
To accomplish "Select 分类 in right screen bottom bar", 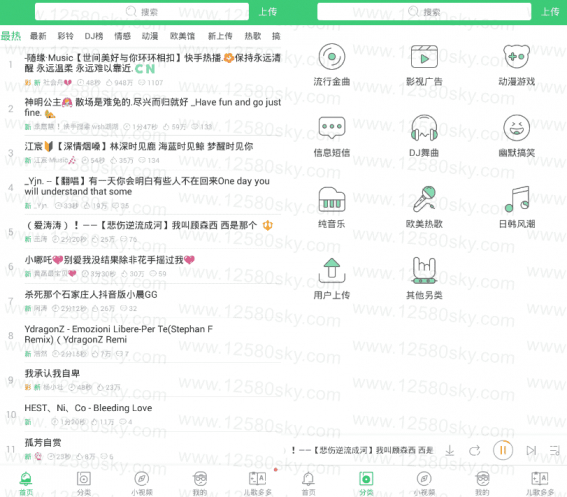I will pos(366,484).
